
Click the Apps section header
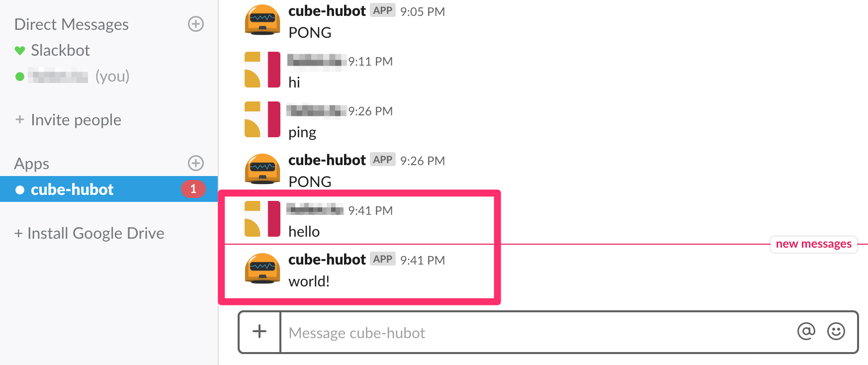click(x=32, y=164)
